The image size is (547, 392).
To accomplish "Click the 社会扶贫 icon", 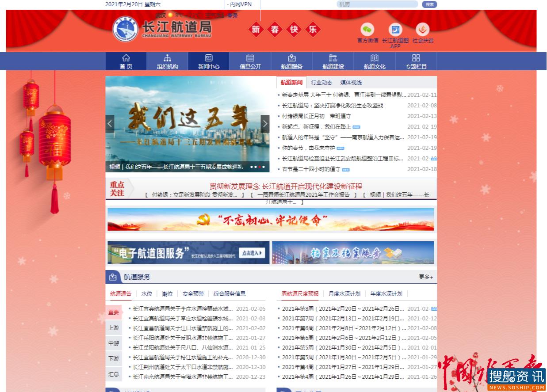I will tap(423, 30).
